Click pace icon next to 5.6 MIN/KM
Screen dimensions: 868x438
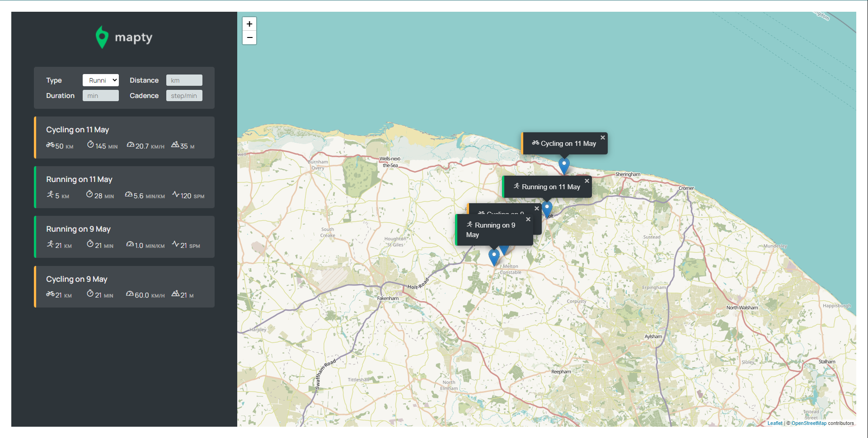(129, 195)
